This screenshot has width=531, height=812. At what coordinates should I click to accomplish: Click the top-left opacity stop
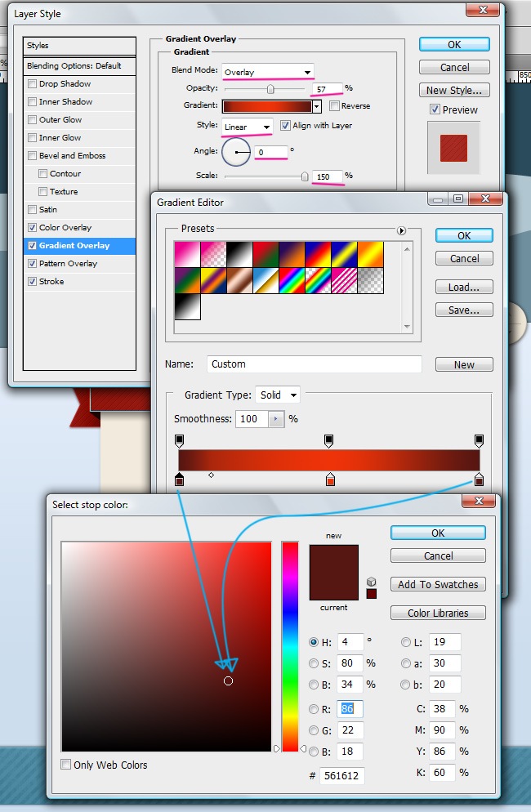(x=179, y=440)
